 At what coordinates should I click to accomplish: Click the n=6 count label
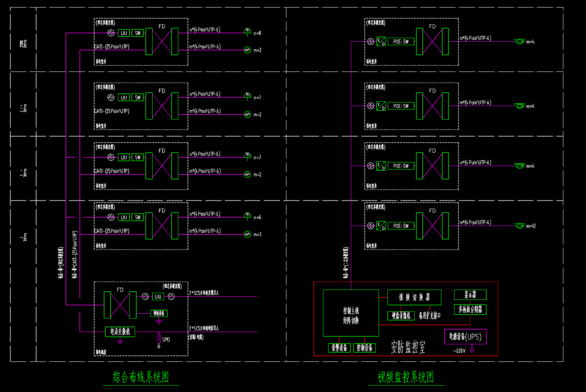click(257, 217)
